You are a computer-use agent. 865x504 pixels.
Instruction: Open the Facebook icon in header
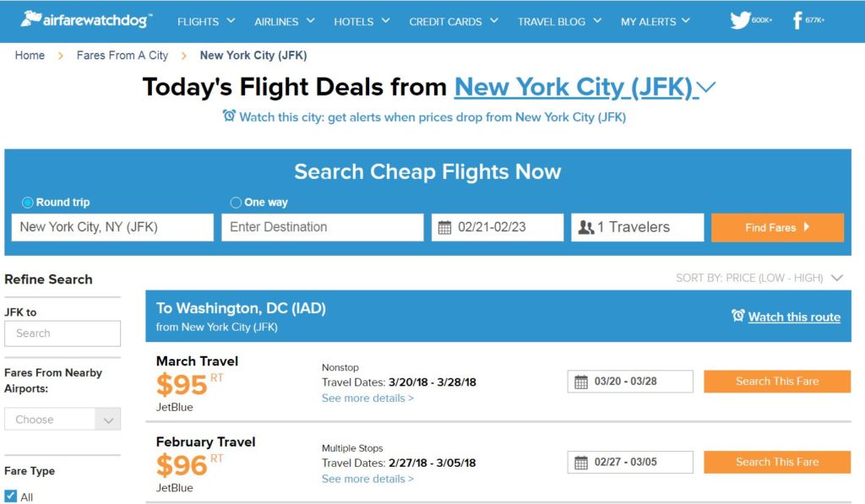click(x=797, y=20)
